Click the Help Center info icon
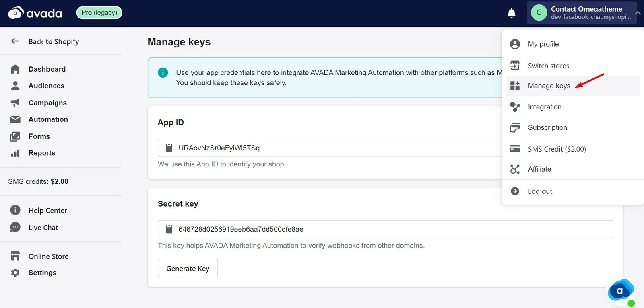The width and height of the screenshot is (644, 308). tap(15, 210)
